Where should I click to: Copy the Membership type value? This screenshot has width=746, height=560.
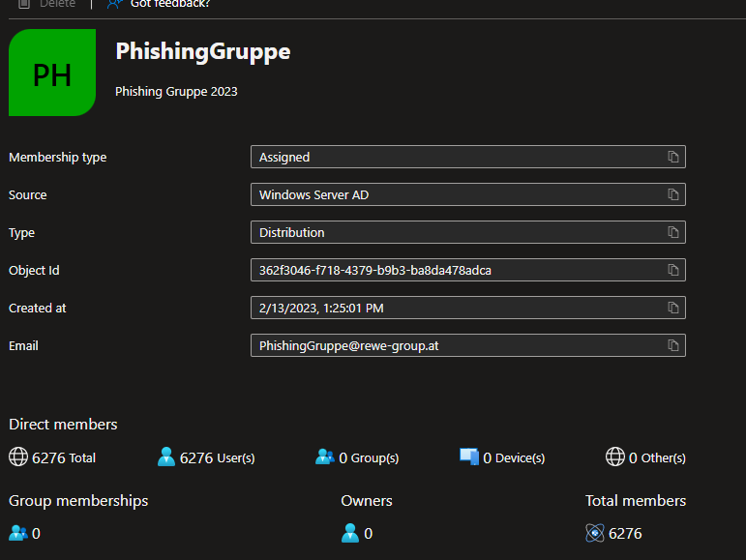pyautogui.click(x=673, y=157)
